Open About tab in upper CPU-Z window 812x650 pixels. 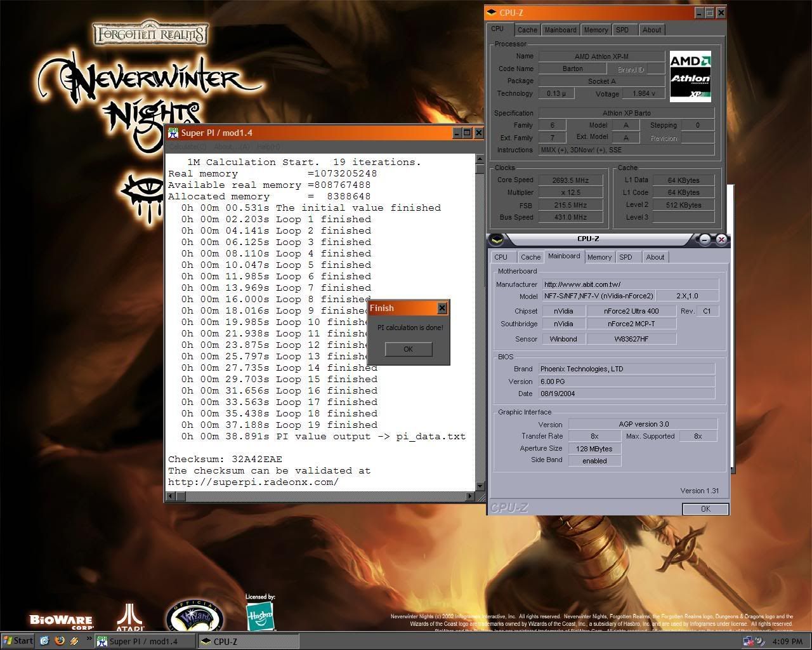(652, 30)
